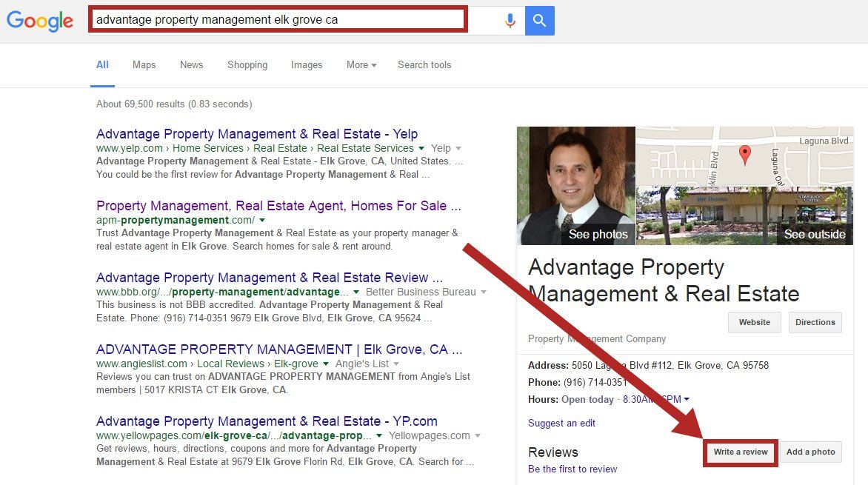Image resolution: width=868 pixels, height=485 pixels.
Task: Open Property Management, Real Estate Agent result
Action: 278,206
